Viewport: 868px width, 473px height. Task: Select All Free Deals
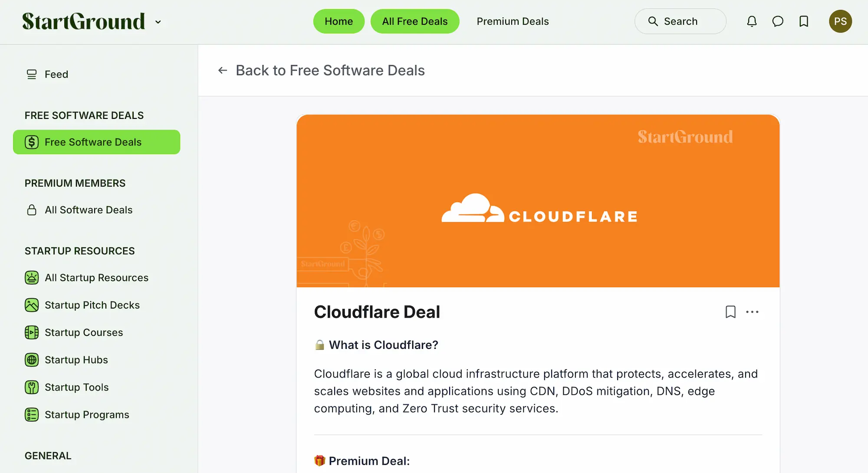[414, 21]
